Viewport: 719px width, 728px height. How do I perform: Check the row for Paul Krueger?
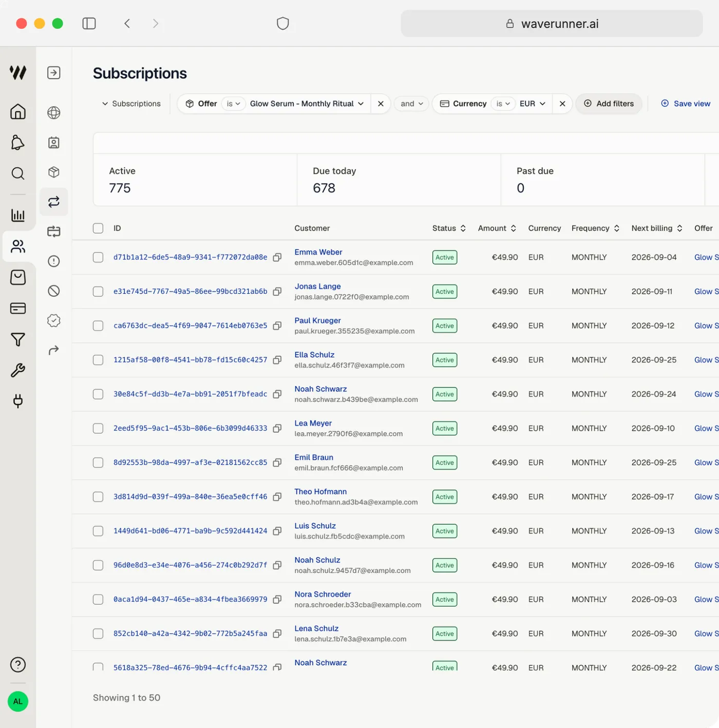coord(98,325)
